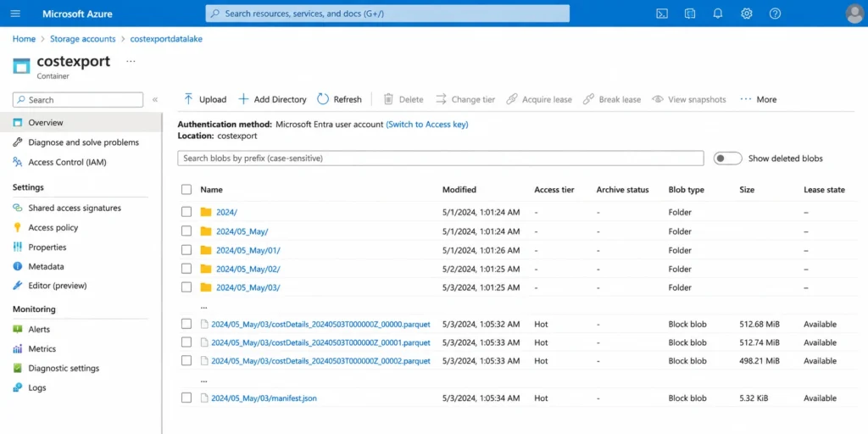Click the costexport container icon
Screen dimensions: 868x434
click(x=21, y=65)
